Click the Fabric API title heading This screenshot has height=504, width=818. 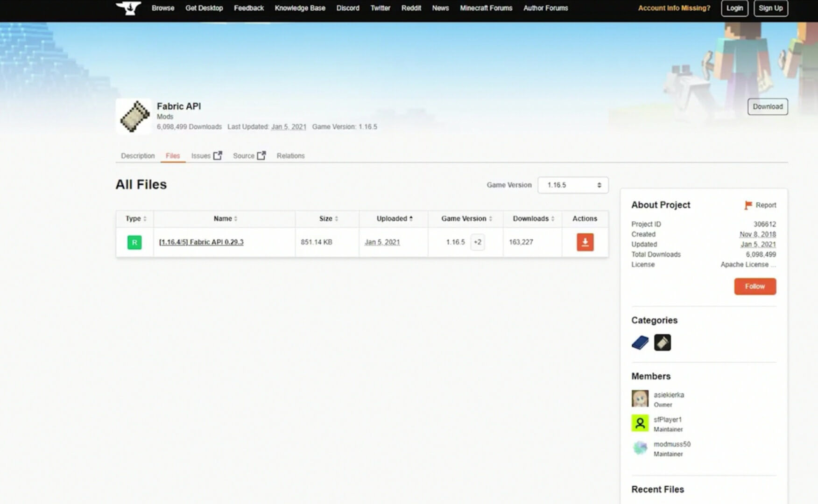pos(179,106)
